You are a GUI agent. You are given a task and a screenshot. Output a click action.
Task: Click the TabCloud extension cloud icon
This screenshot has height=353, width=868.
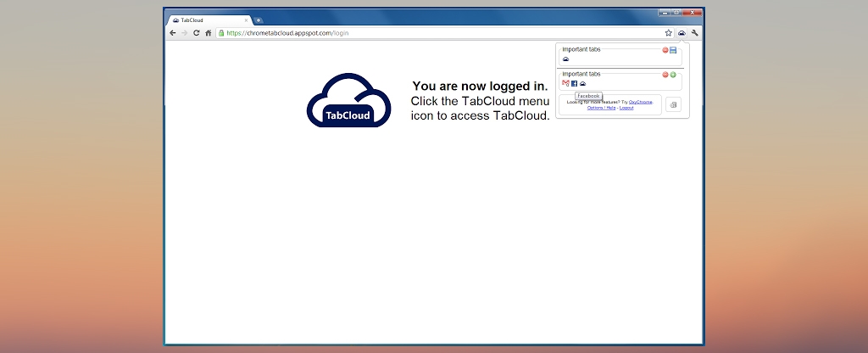[x=682, y=33]
